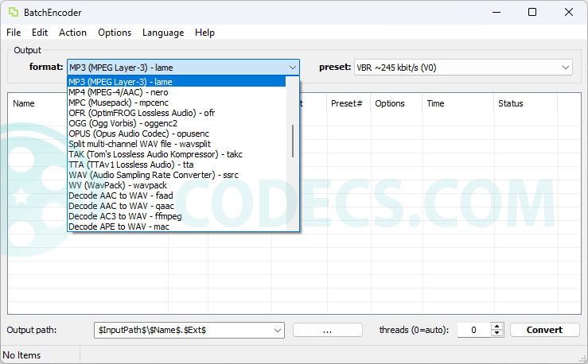The width and height of the screenshot is (588, 364).
Task: Open the File menu
Action: [14, 33]
